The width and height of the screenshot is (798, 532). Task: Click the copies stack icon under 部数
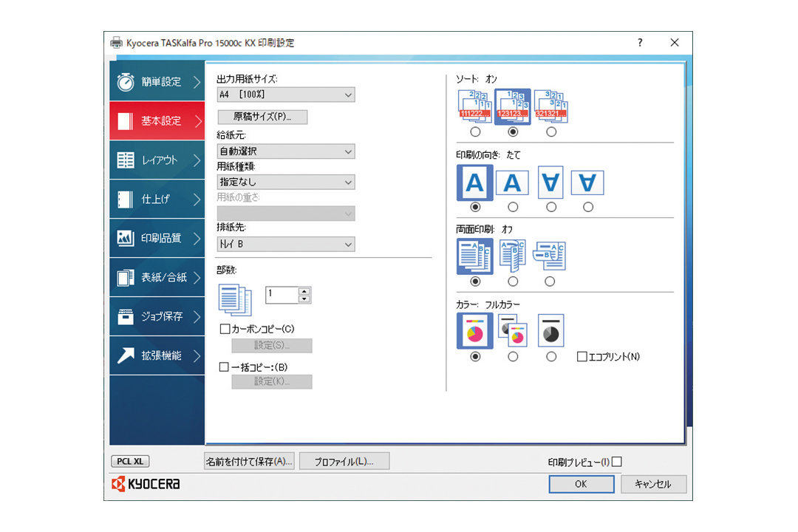235,300
